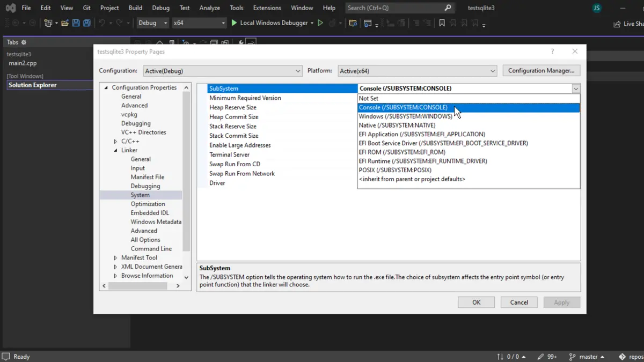Viewport: 644px width, 362px height.
Task: Click the pencil pending changes 99+ indicator
Action: [x=548, y=357]
